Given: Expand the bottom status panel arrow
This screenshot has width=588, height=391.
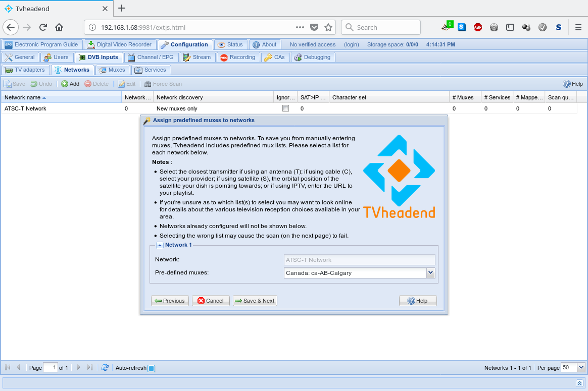Looking at the screenshot, I should click(x=580, y=383).
